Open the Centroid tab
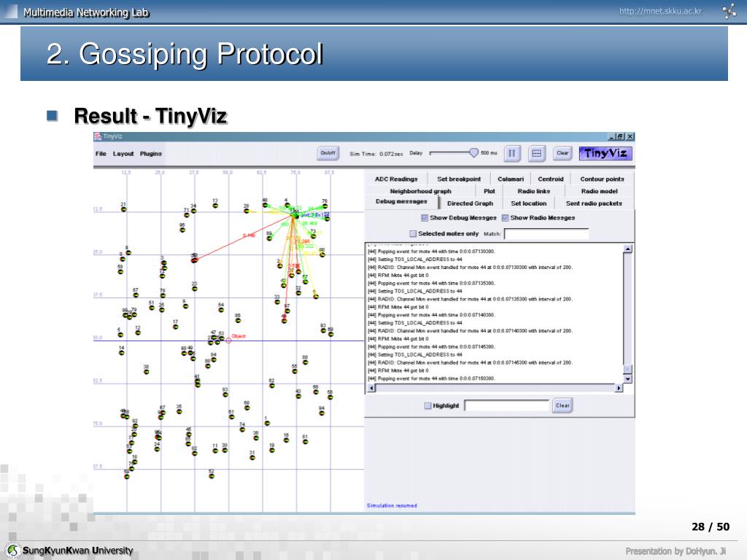The image size is (747, 560). [x=550, y=179]
